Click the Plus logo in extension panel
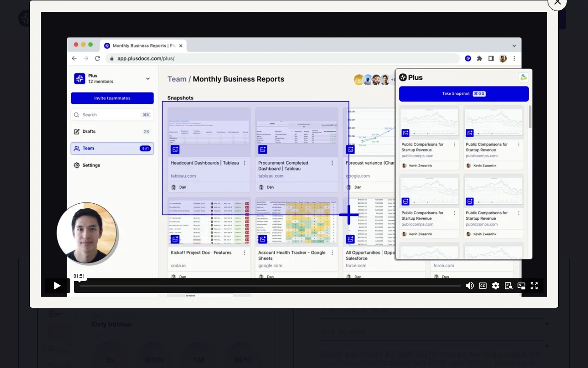This screenshot has width=588, height=368. [x=411, y=77]
